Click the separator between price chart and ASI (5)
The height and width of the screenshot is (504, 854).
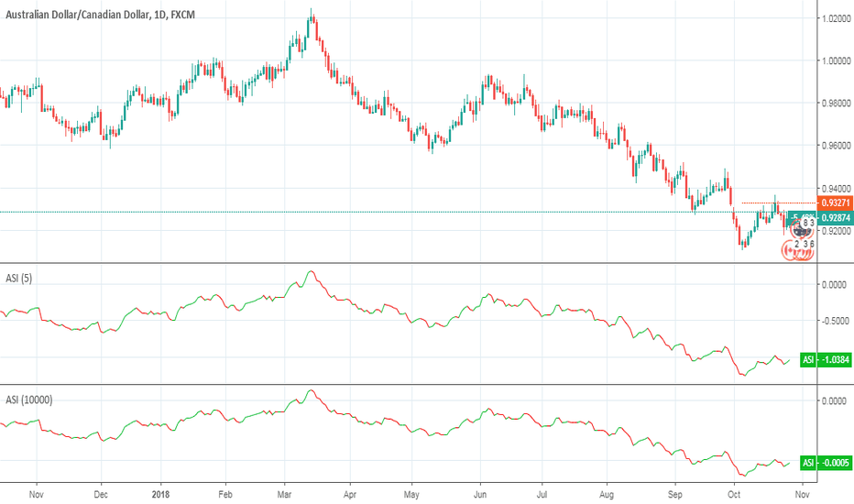(x=409, y=263)
